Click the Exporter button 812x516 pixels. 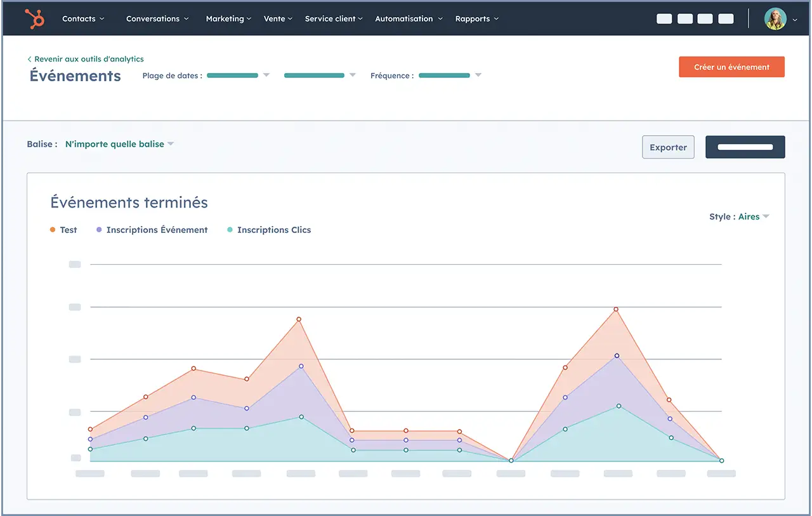click(668, 147)
